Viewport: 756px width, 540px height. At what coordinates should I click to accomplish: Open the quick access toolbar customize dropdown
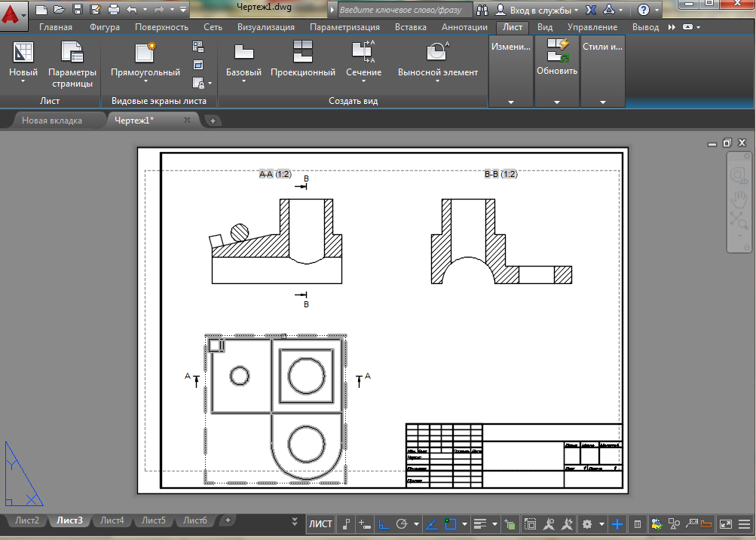(x=183, y=9)
